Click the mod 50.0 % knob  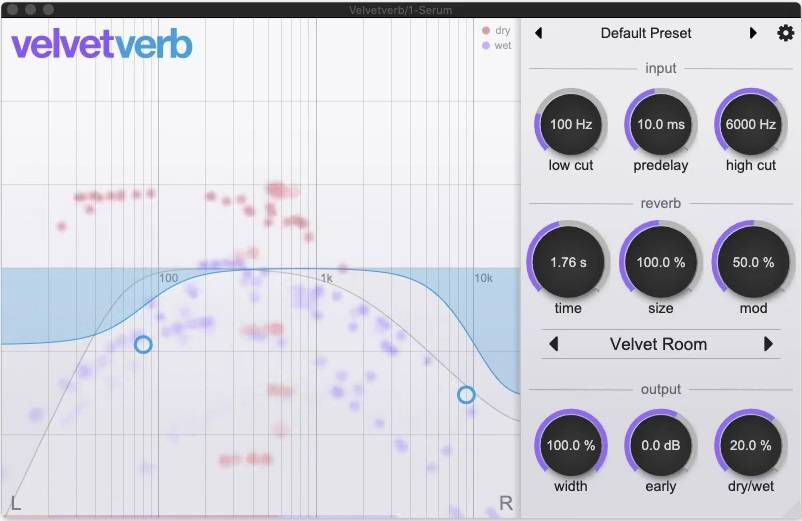coord(753,263)
